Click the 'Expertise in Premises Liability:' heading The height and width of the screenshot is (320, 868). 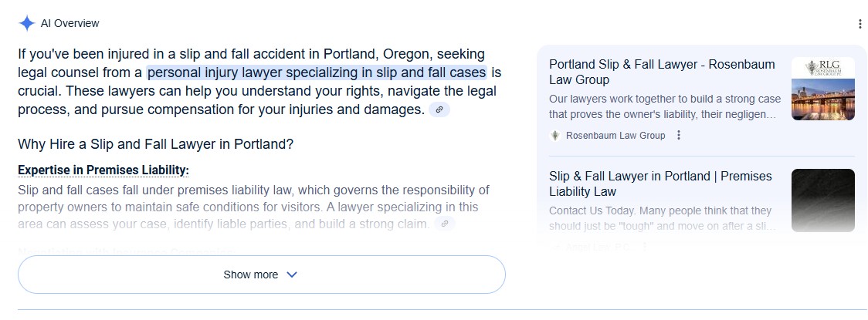(103, 170)
